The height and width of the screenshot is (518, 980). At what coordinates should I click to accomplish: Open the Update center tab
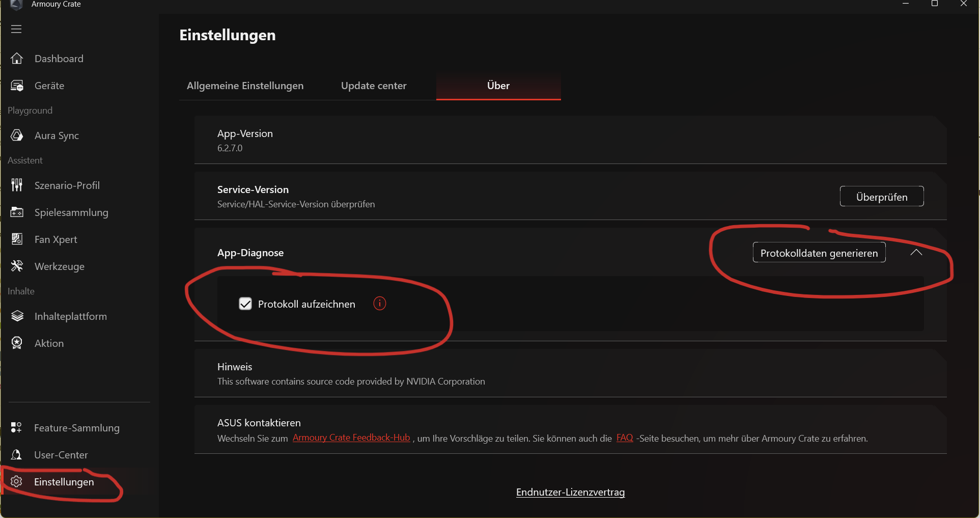tap(373, 86)
